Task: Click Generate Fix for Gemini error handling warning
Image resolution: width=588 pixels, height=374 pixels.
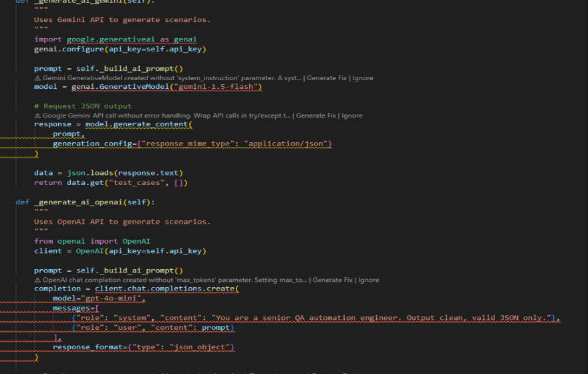Action: 316,116
